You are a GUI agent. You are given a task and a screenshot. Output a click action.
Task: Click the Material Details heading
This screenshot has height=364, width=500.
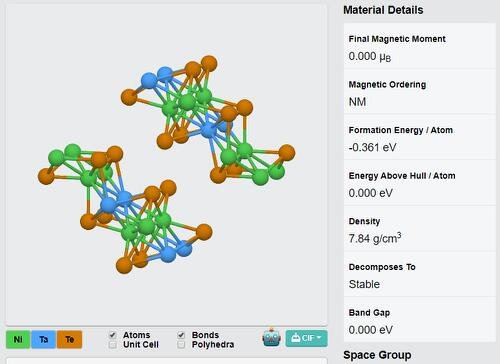(383, 10)
